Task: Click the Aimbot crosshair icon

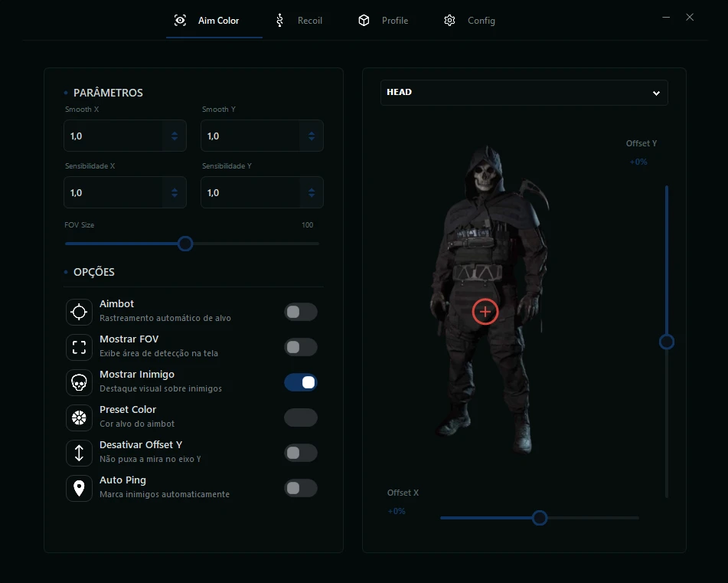Action: 80,312
